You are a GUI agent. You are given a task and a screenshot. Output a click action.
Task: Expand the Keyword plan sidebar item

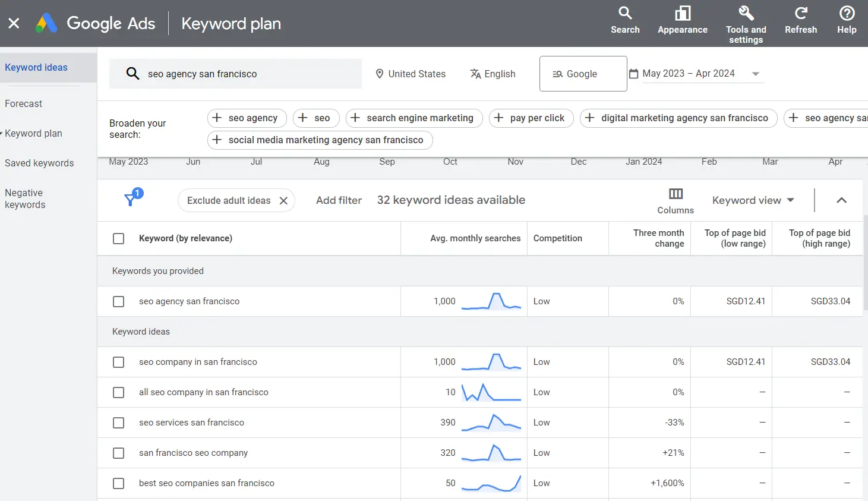pos(33,133)
